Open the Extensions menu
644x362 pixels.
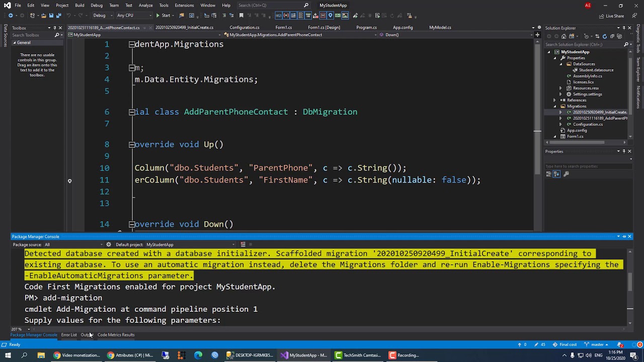[184, 5]
